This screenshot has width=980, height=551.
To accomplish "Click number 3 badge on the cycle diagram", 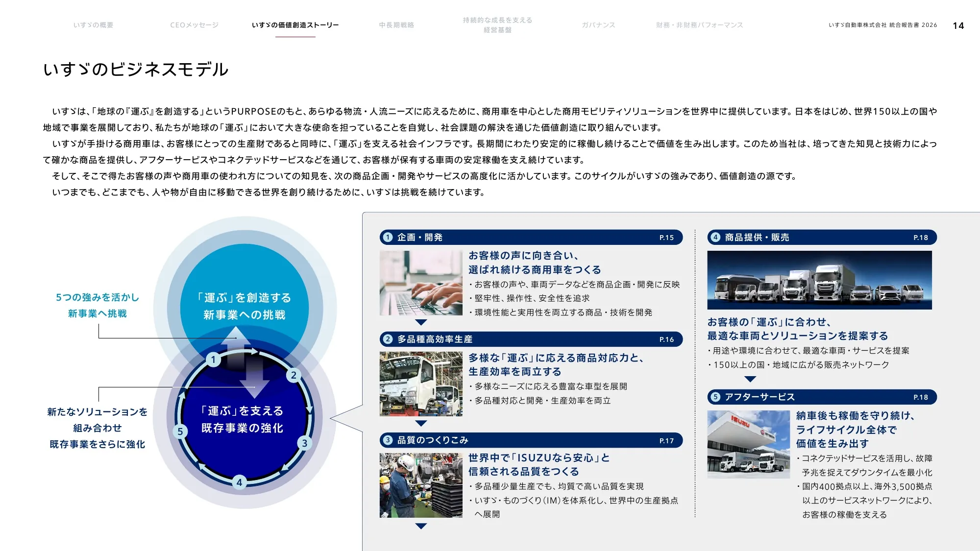I will 304,443.
